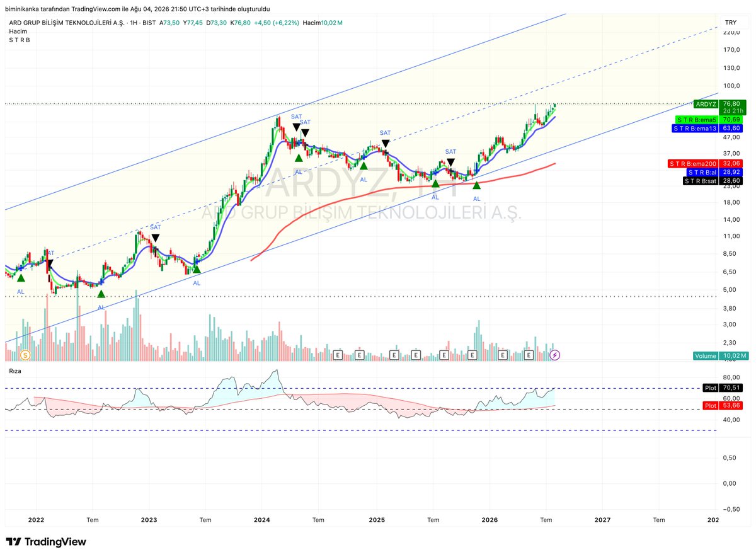Click the biminikanka attribution header text

[x=137, y=9]
